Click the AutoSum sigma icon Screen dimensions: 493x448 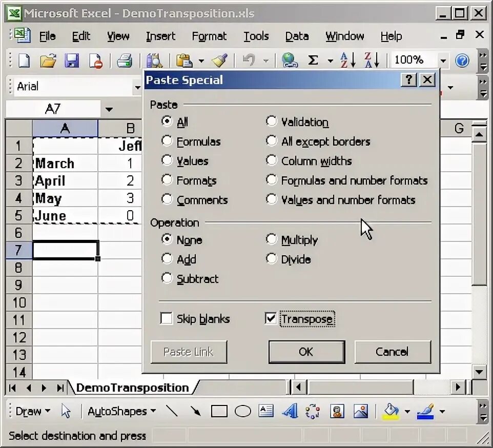[x=313, y=60]
